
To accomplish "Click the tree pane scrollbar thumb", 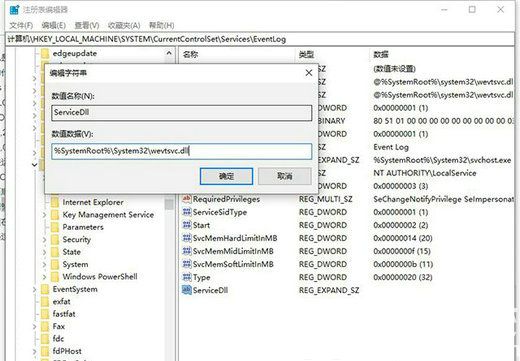I will point(169,203).
